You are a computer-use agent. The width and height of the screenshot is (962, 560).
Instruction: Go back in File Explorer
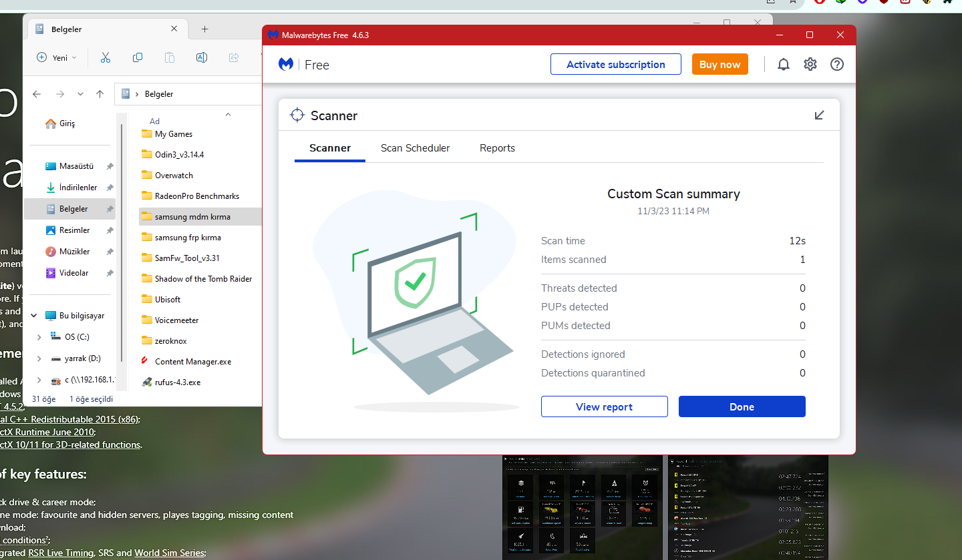click(x=37, y=94)
